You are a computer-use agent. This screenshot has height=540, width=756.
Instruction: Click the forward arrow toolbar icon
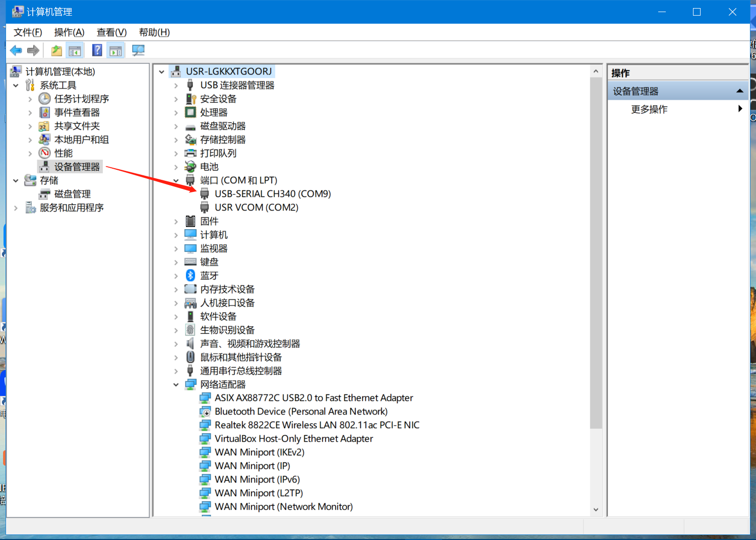coord(33,50)
